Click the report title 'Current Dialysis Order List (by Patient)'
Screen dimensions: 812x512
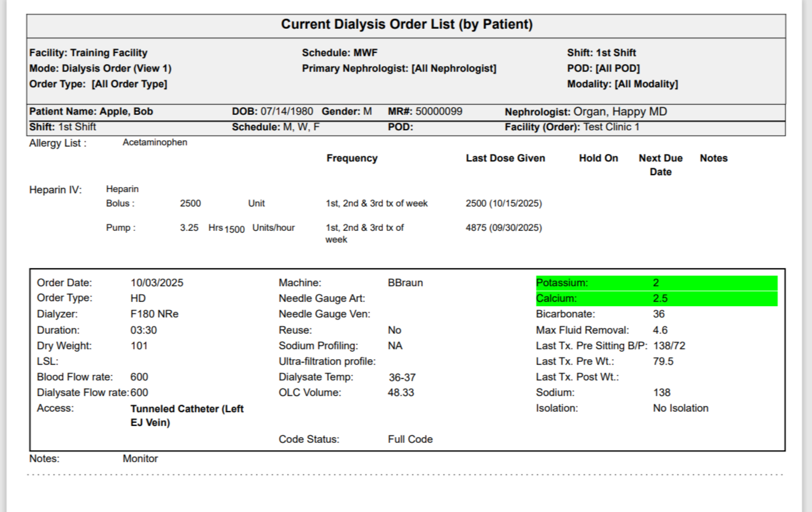(407, 24)
